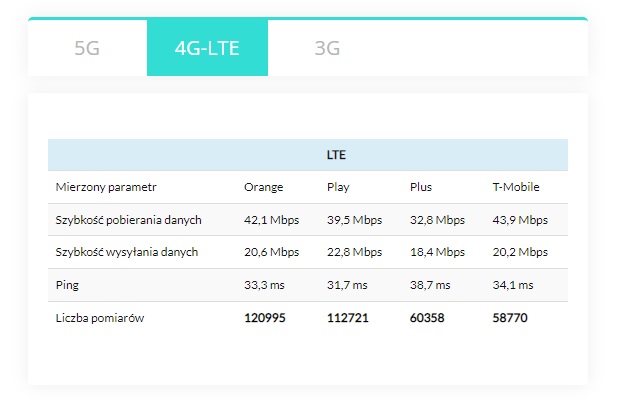
Task: Click the 20,2 Mbps upload value
Action: pyautogui.click(x=520, y=252)
